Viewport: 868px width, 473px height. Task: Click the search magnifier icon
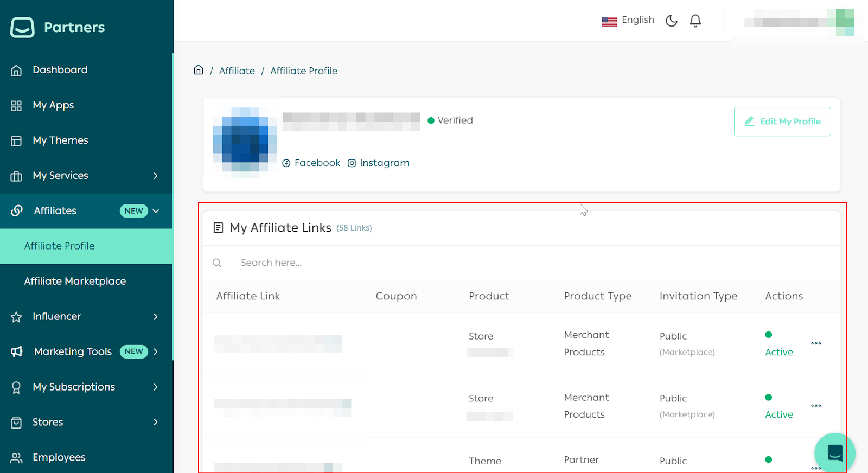[x=217, y=263]
